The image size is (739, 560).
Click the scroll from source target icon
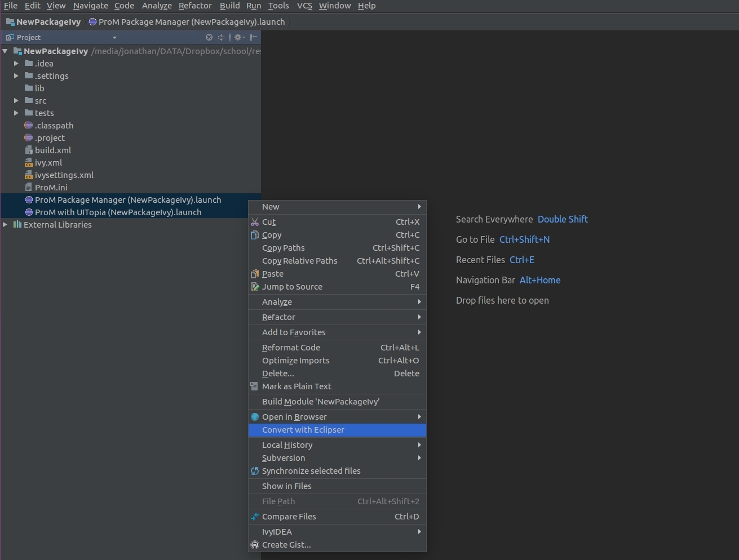(209, 37)
